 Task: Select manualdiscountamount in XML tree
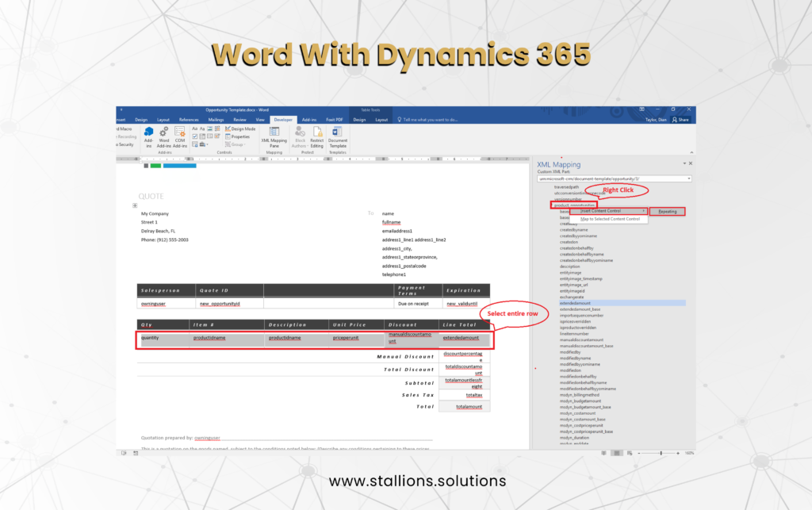(x=581, y=339)
